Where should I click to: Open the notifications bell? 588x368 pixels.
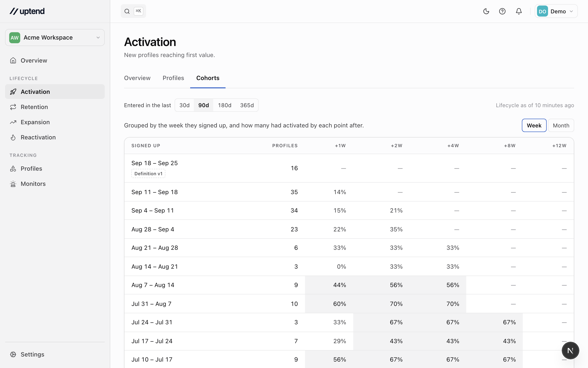point(519,11)
